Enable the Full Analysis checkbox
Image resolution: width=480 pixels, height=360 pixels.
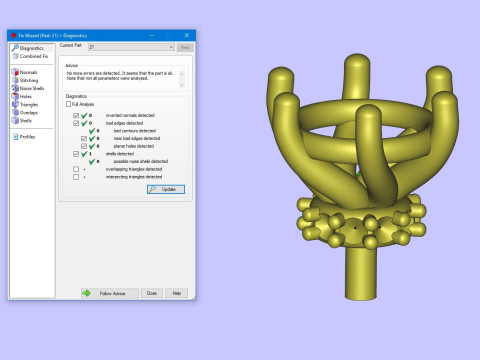tap(68, 104)
